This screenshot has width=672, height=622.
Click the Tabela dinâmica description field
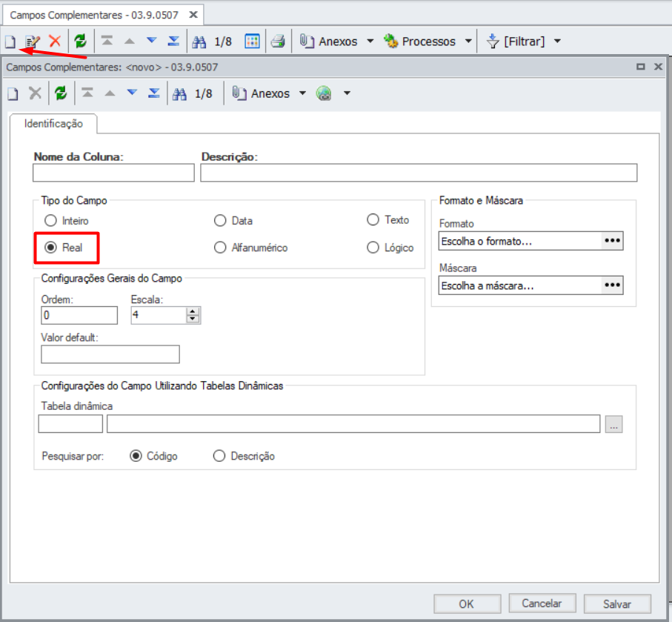coord(353,424)
